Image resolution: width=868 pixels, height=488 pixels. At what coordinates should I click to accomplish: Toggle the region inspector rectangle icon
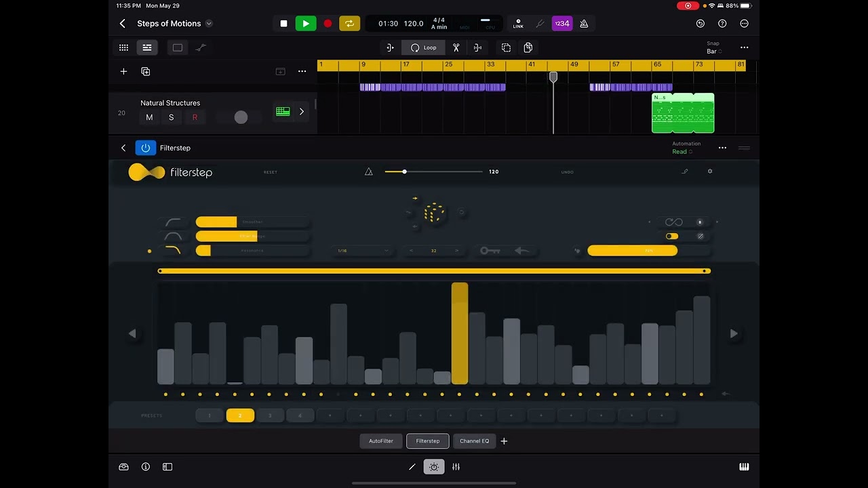pyautogui.click(x=178, y=47)
